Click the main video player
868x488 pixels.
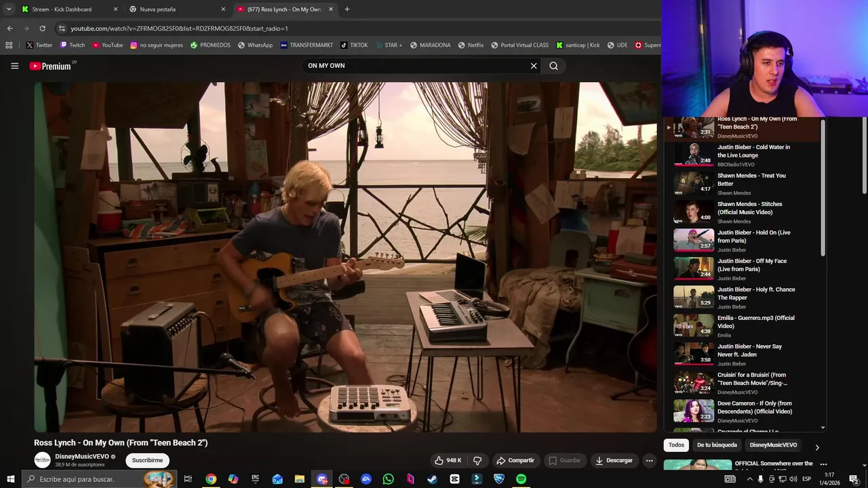tap(345, 257)
